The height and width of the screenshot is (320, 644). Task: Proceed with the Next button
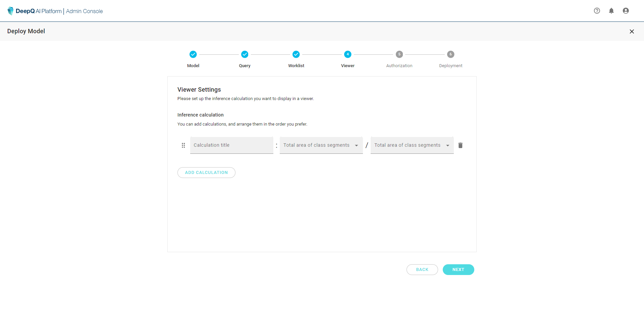tap(458, 270)
